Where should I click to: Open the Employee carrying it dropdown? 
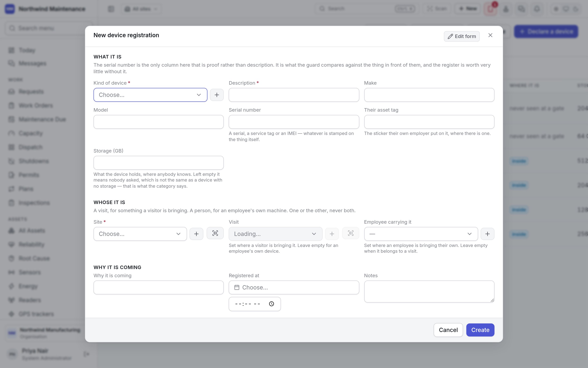(421, 234)
